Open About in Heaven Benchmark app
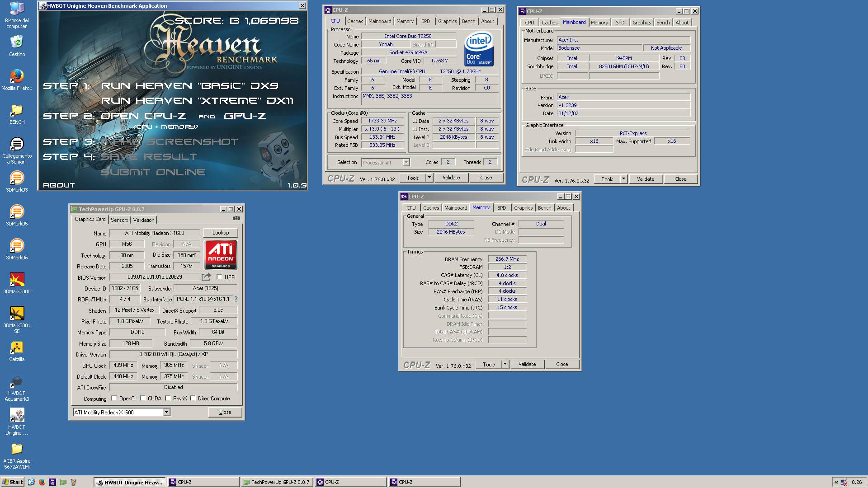Screen dimensions: 868x488 [59, 185]
